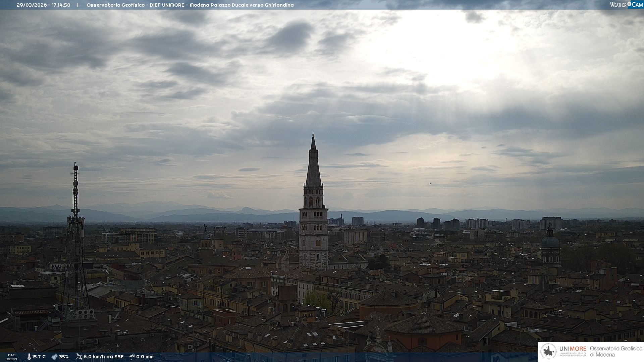The height and width of the screenshot is (362, 644).
Task: Click the 35% humidity value
Action: [64, 357]
